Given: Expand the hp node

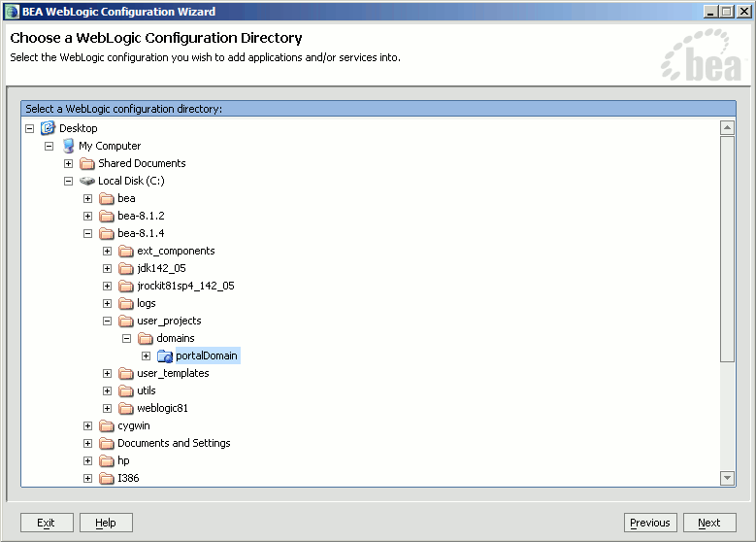Looking at the screenshot, I should (x=87, y=461).
